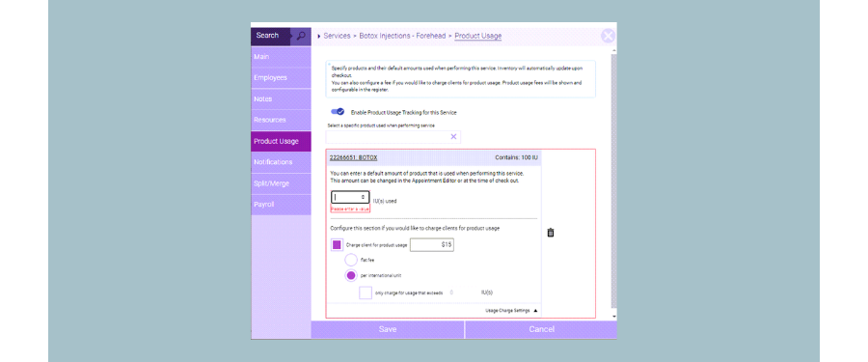This screenshot has height=362, width=868.
Task: Check only charge for usage that exceeds
Action: click(366, 292)
